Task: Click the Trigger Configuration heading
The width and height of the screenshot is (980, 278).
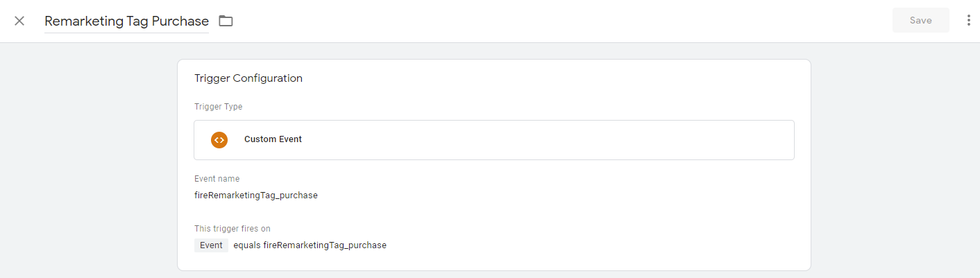Action: coord(248,78)
